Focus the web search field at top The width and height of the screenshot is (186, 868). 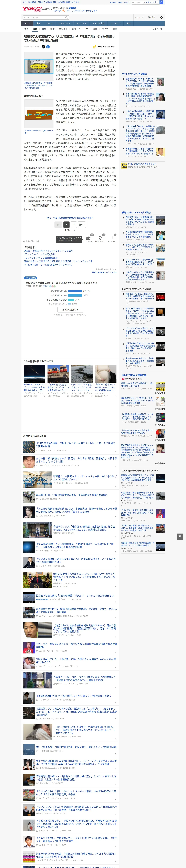click(137, 2)
